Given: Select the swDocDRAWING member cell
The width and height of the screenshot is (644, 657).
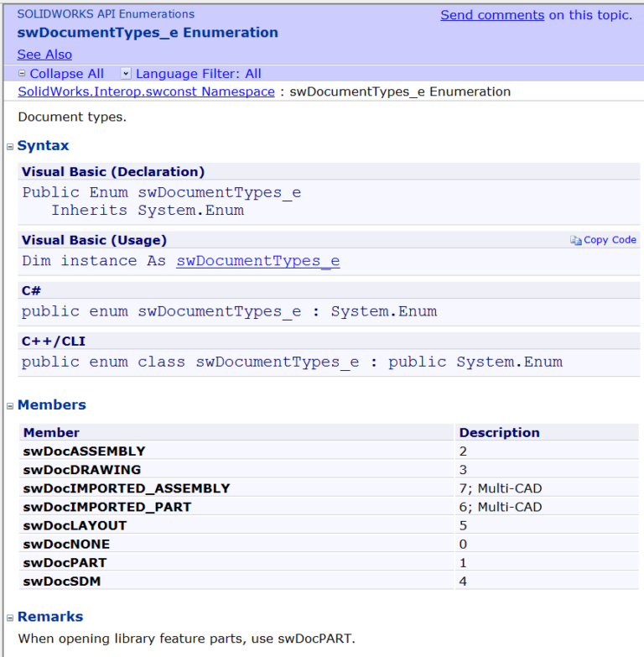Looking at the screenshot, I should pos(236,470).
